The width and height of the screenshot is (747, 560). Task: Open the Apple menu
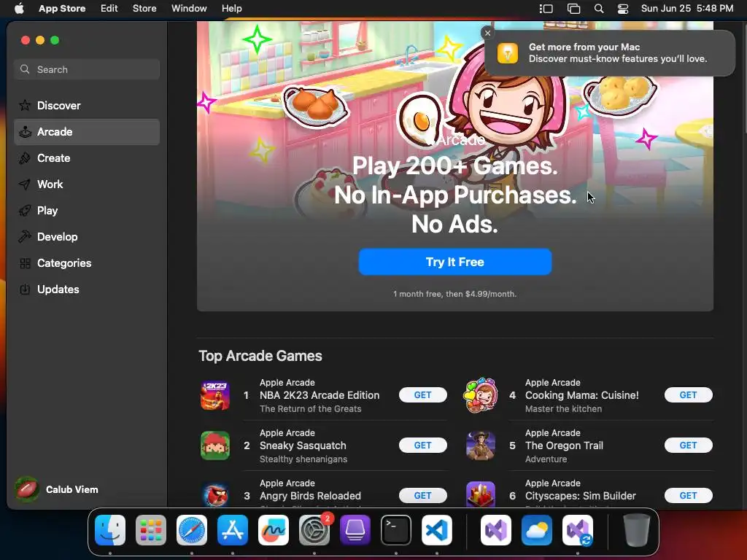(x=19, y=9)
